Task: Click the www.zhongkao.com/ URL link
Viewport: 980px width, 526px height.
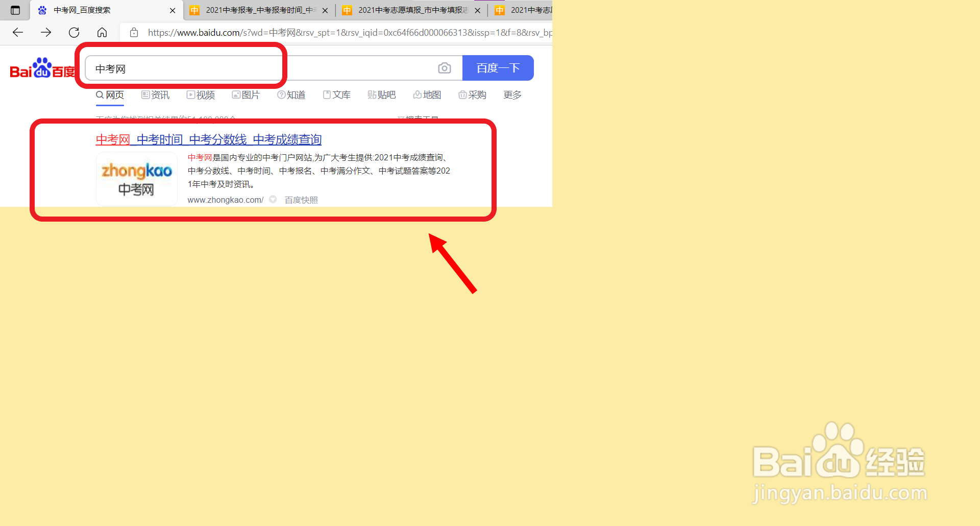Action: coord(226,200)
